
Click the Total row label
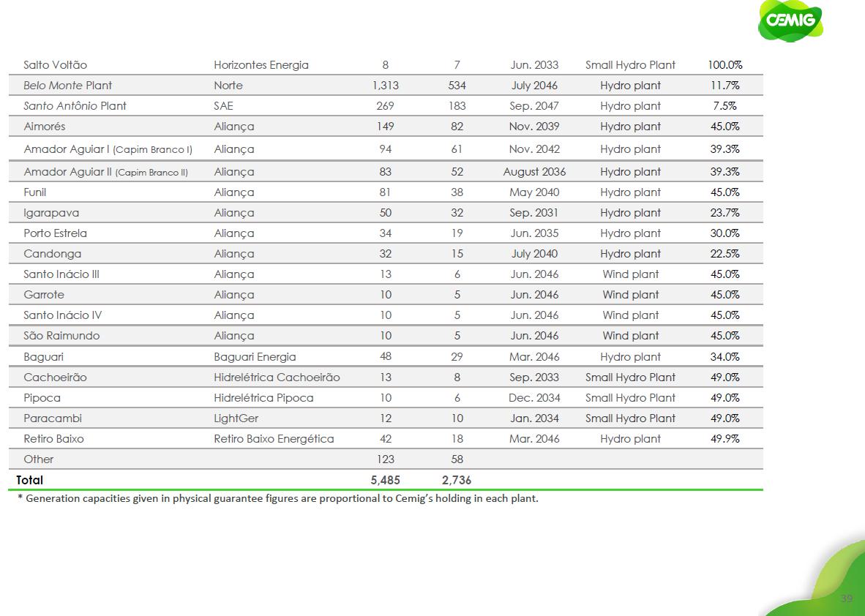30,481
